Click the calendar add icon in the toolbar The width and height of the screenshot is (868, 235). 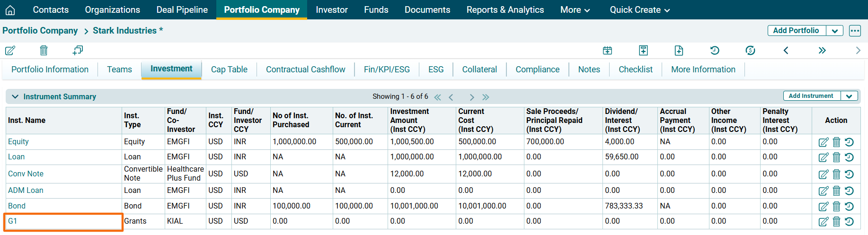[607, 50]
